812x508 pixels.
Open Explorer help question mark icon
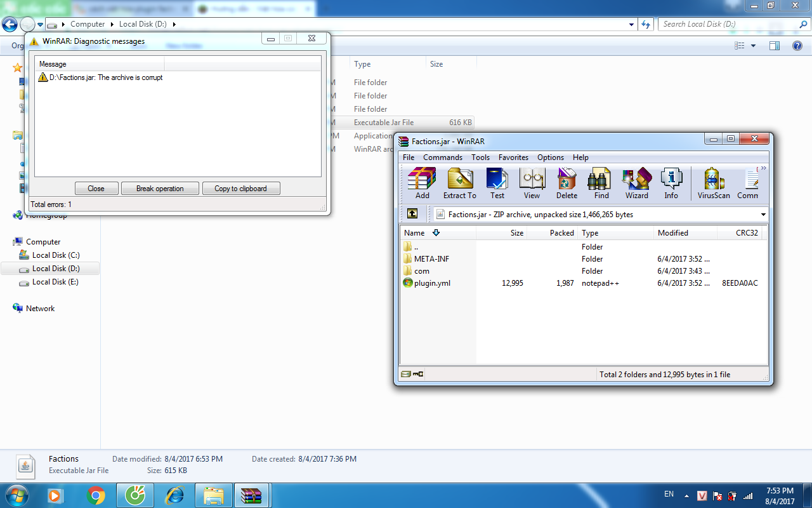click(797, 46)
